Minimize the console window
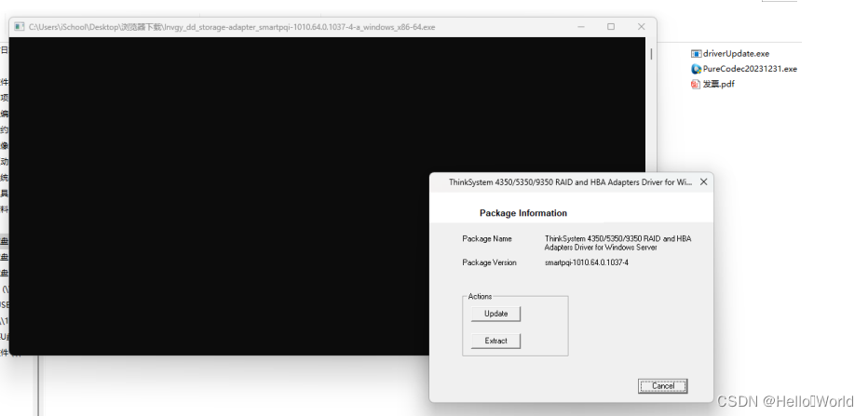This screenshot has height=416, width=868. [x=581, y=27]
